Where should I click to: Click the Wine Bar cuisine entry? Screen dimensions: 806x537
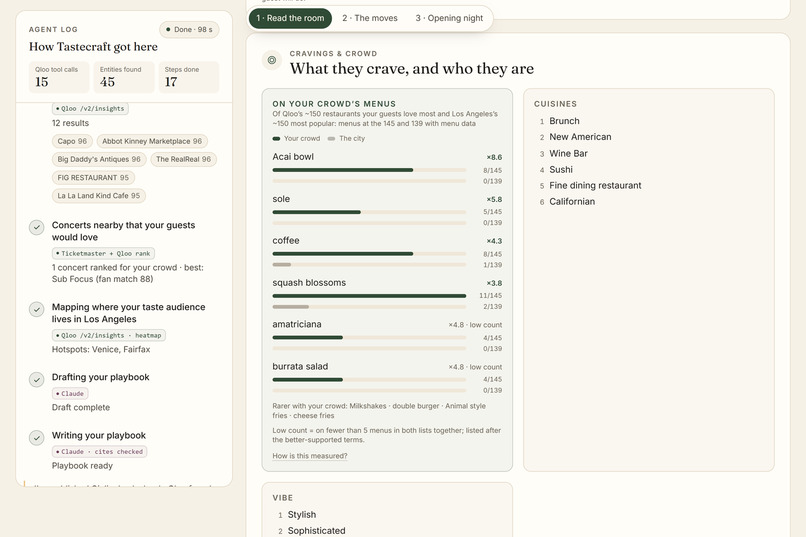coord(568,153)
